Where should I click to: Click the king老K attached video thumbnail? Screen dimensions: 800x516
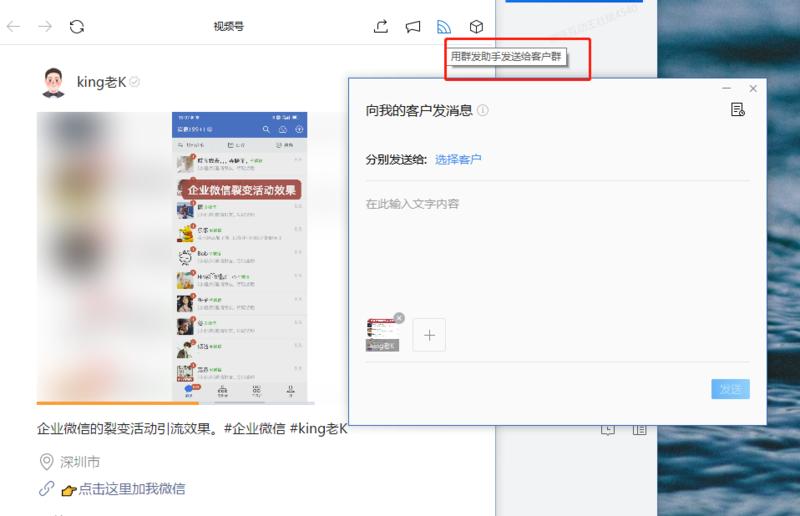coord(382,335)
